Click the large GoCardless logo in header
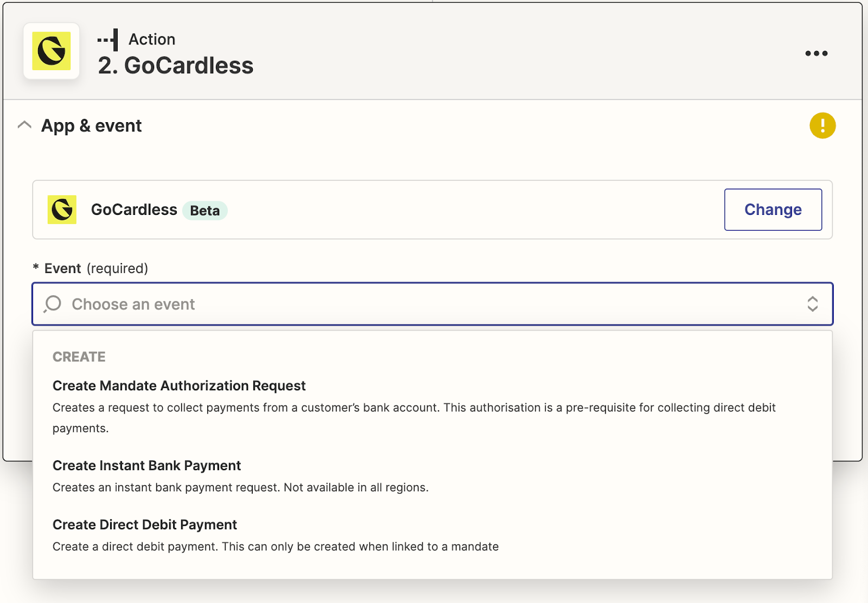This screenshot has height=603, width=868. click(52, 51)
